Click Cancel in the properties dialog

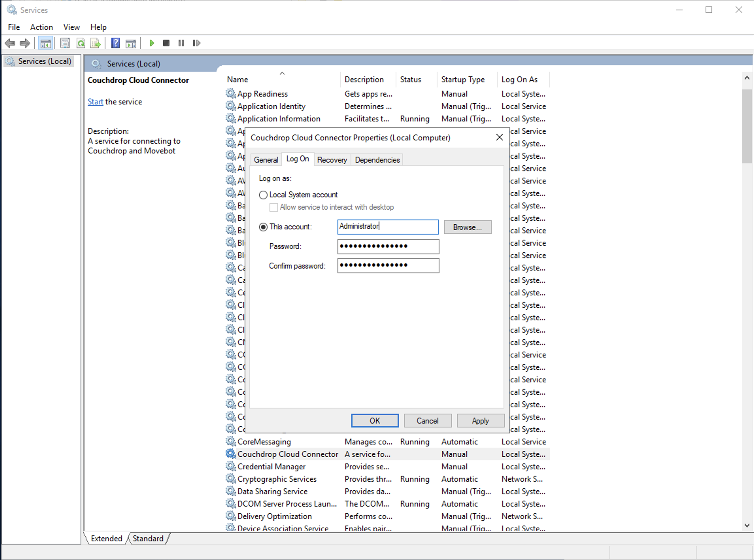(x=427, y=421)
